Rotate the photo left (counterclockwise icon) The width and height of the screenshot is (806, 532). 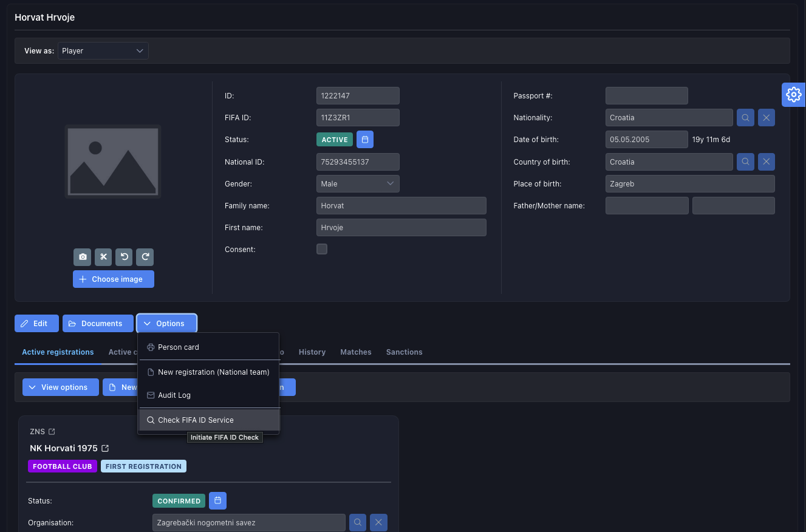pos(124,257)
